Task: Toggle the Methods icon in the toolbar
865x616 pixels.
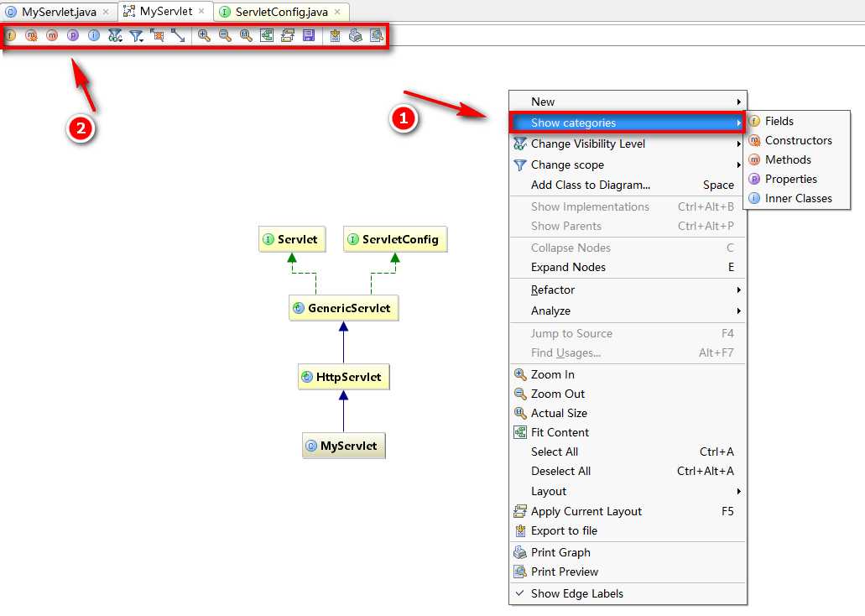Action: (x=52, y=36)
